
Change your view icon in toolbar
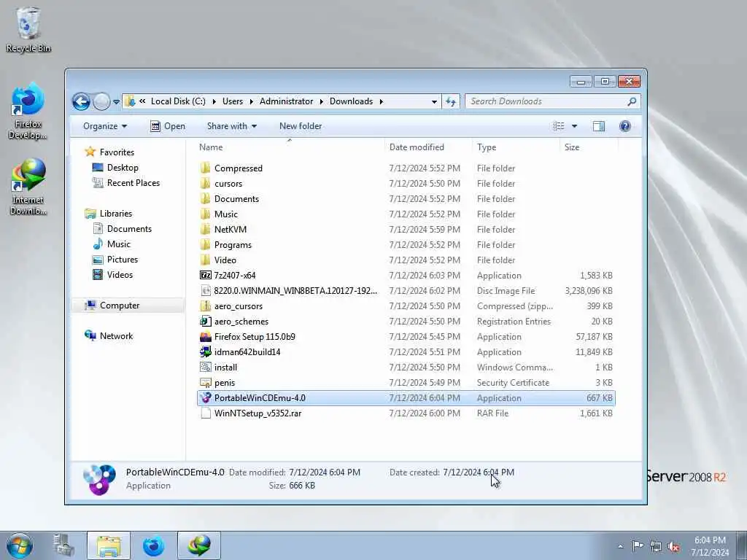[558, 126]
